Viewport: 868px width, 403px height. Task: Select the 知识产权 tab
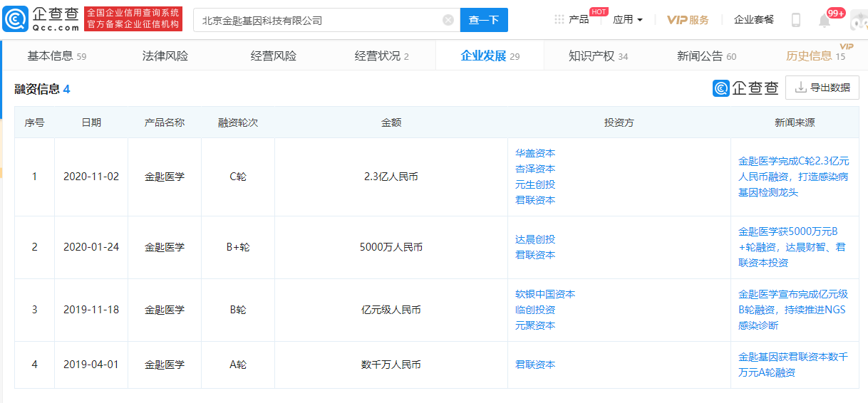[x=598, y=56]
